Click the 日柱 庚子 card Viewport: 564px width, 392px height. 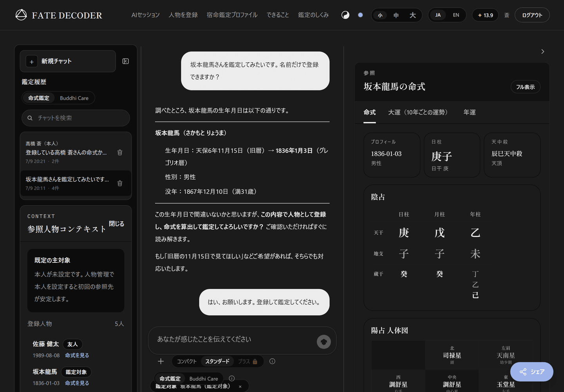[x=452, y=155]
